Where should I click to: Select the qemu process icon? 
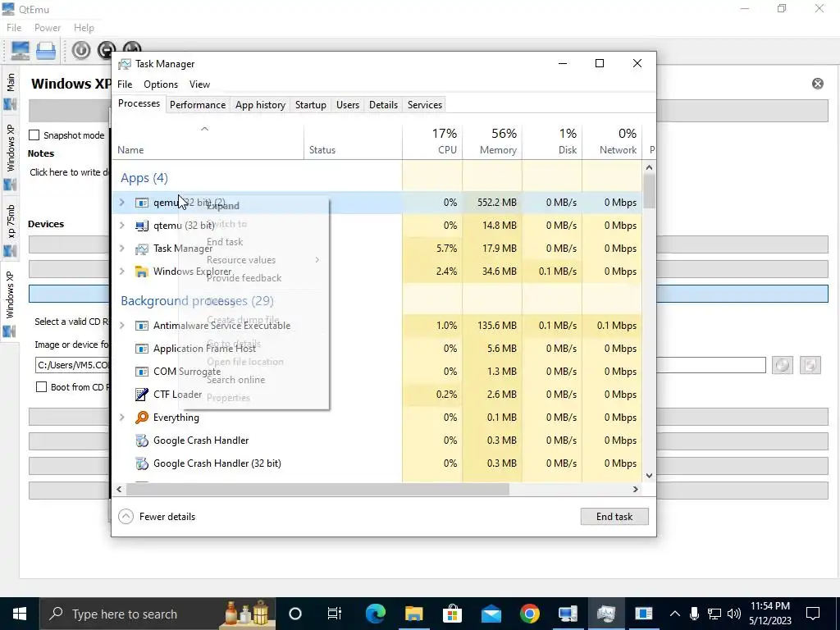(x=141, y=203)
